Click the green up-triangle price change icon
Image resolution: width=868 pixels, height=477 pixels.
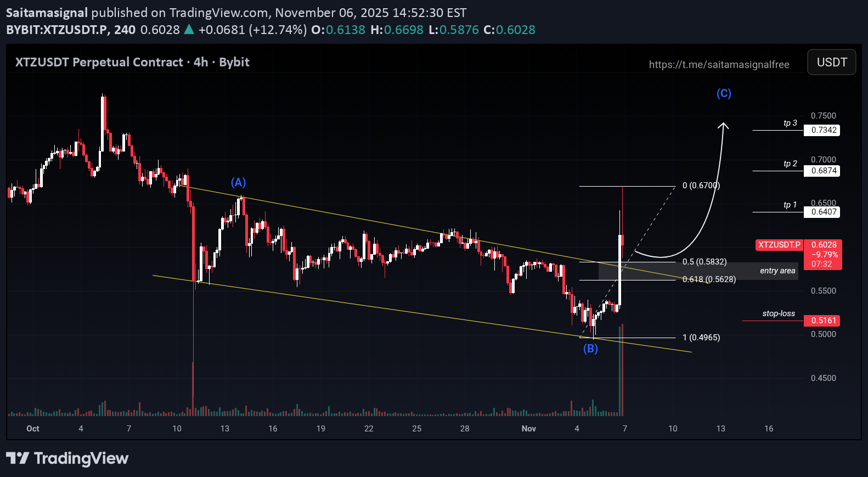(189, 30)
